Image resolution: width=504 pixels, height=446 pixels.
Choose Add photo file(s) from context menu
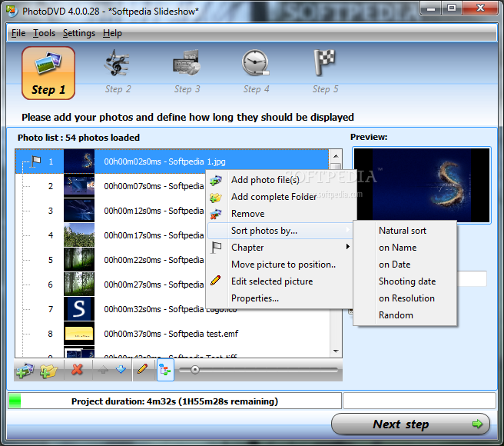pos(280,180)
